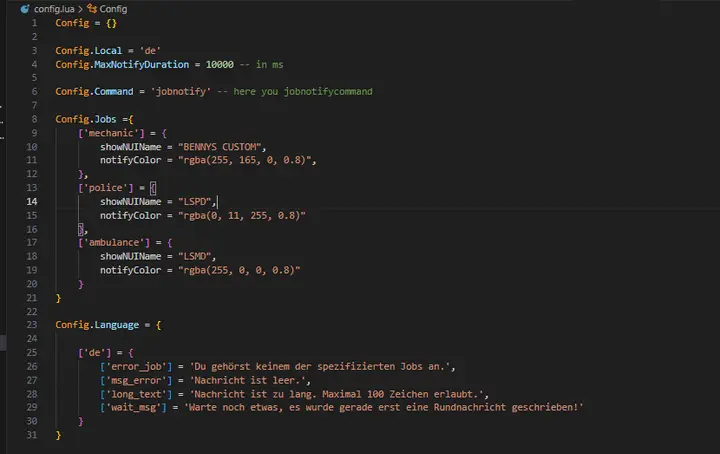
Task: Click the ['mechanic'] key
Action: [x=111, y=133]
